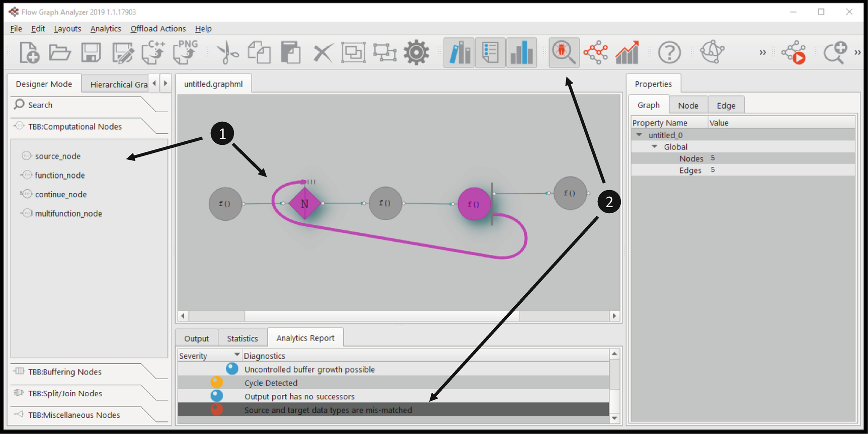Image resolution: width=868 pixels, height=434 pixels.
Task: Click the Save As pencil icon
Action: click(123, 53)
